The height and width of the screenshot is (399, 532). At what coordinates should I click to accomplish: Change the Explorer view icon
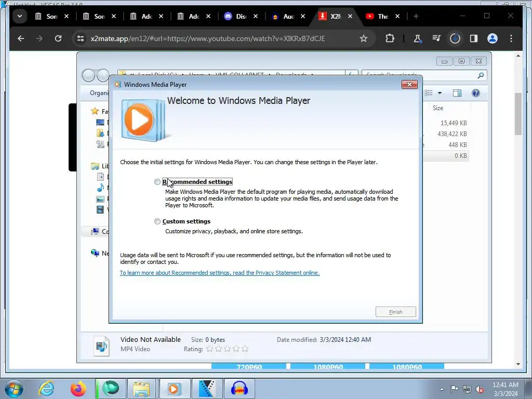pos(429,93)
